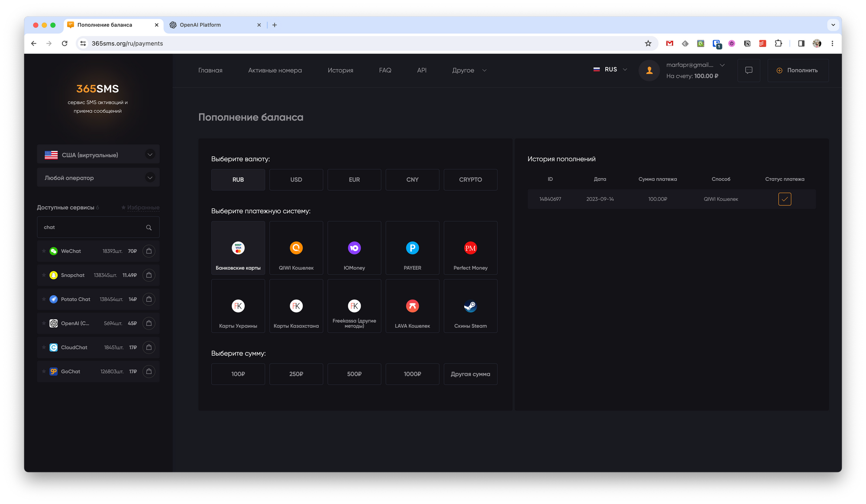Click the Пополнить button in header

click(798, 70)
